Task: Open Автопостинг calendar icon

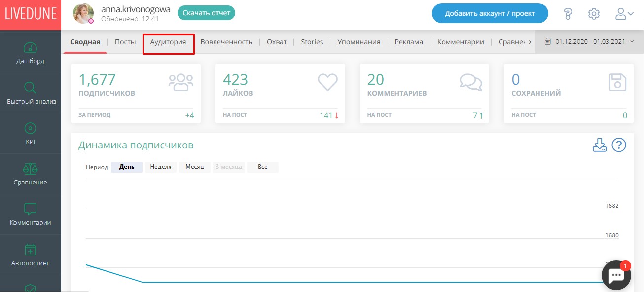Action: tap(30, 250)
